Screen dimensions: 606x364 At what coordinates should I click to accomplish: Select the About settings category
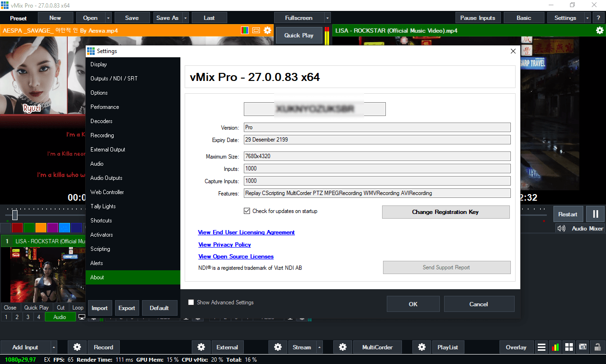(x=133, y=277)
